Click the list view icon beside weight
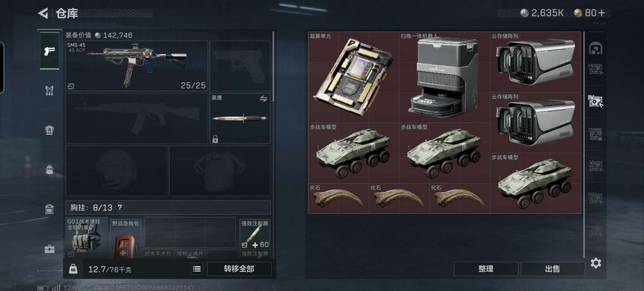Image resolution: width=644 pixels, height=291 pixels. click(x=197, y=269)
